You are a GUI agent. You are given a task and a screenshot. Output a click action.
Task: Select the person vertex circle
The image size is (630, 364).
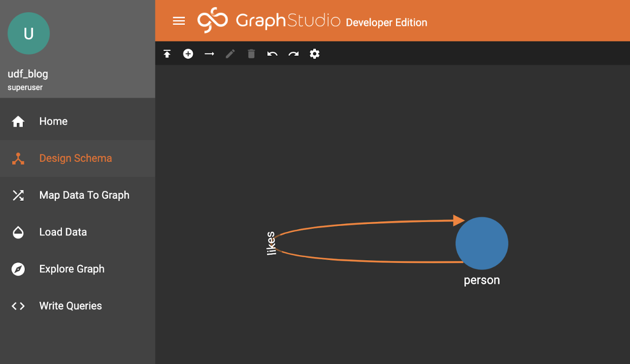(482, 243)
